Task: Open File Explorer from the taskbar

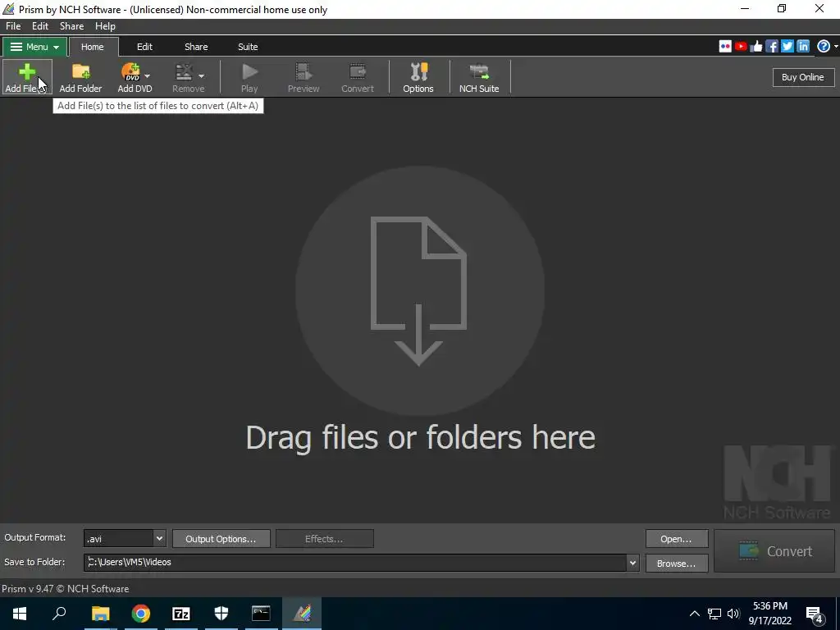Action: pos(100,614)
